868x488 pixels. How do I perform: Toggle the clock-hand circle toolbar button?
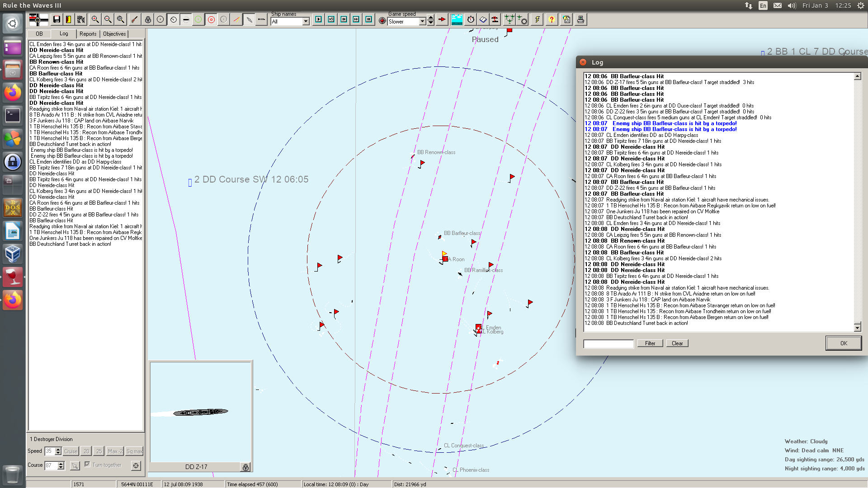click(x=174, y=19)
